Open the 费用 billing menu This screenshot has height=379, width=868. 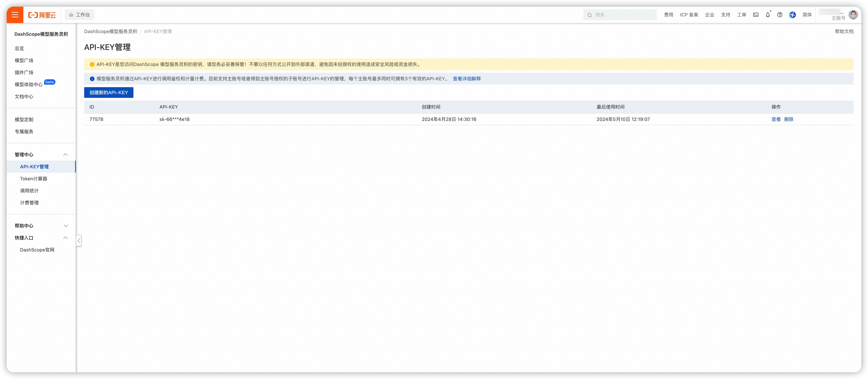click(668, 15)
